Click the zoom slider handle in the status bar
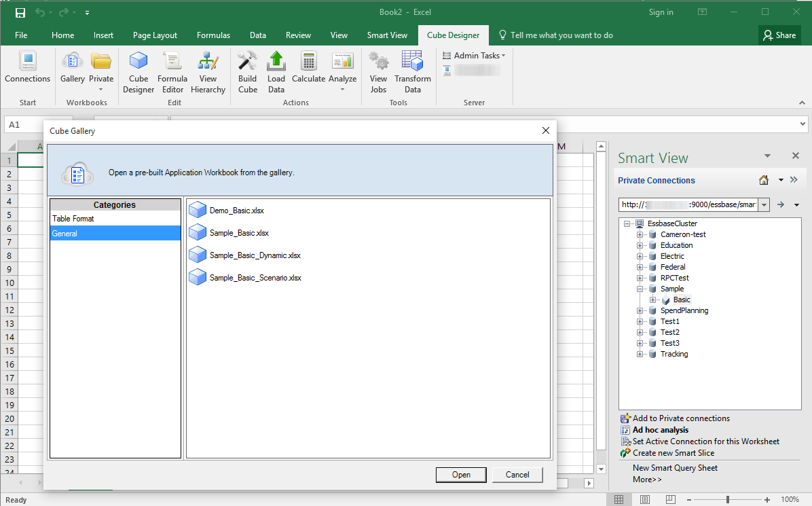Screen dimensions: 812x506 (728, 500)
